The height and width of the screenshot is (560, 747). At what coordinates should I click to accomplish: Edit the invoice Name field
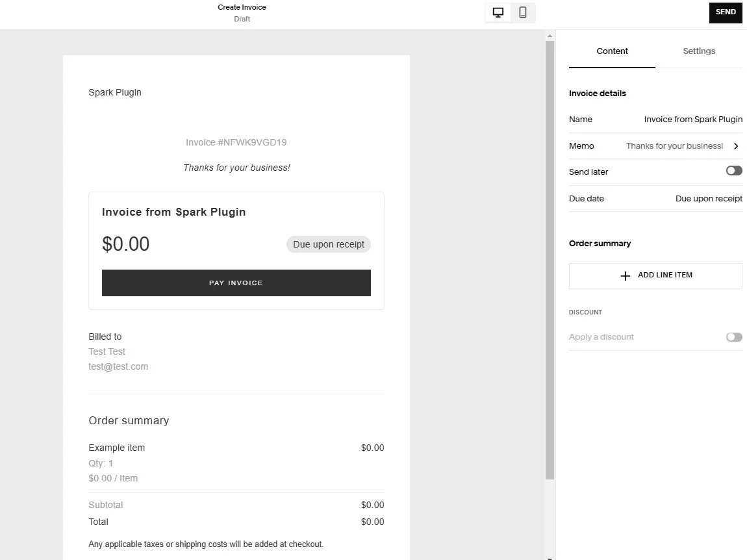coord(655,119)
